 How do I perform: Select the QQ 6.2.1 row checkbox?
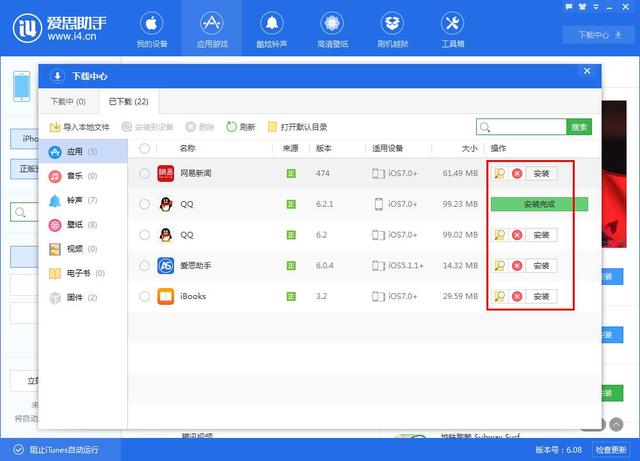[144, 204]
